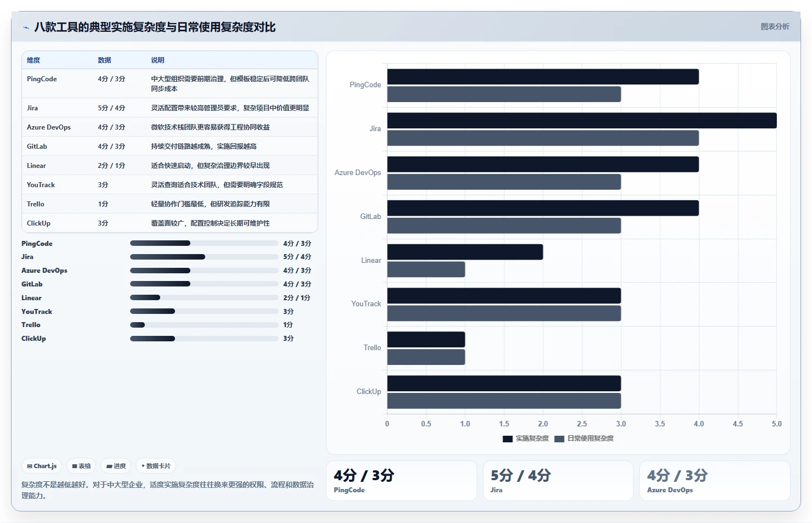Click the dark Jira bar reaching 5.0

tap(582, 121)
